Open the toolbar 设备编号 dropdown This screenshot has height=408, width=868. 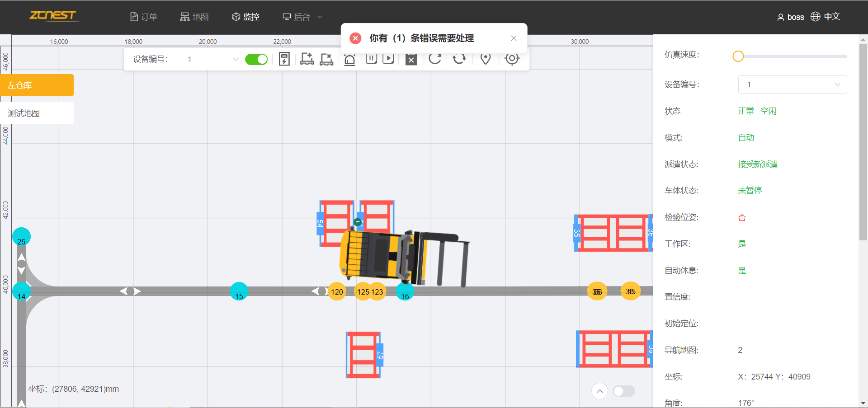click(212, 60)
